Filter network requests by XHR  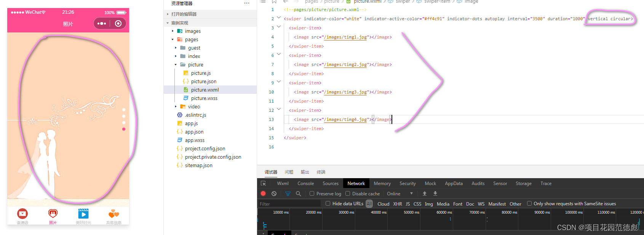coord(398,204)
